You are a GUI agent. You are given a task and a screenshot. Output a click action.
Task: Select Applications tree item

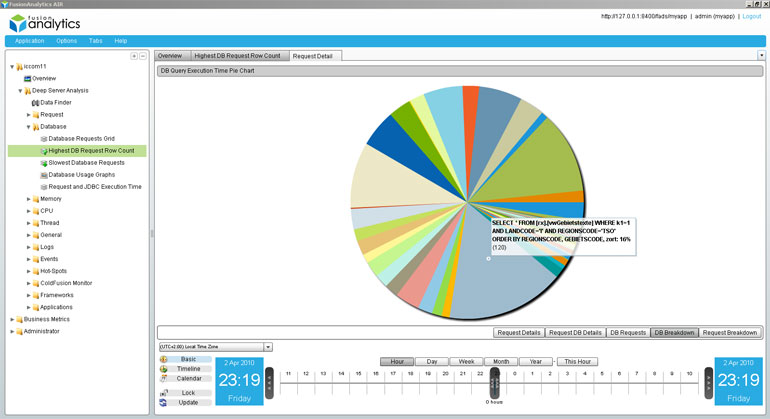point(56,307)
